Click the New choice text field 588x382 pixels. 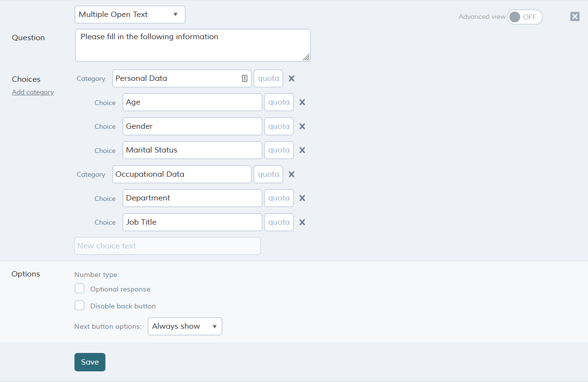click(x=167, y=246)
